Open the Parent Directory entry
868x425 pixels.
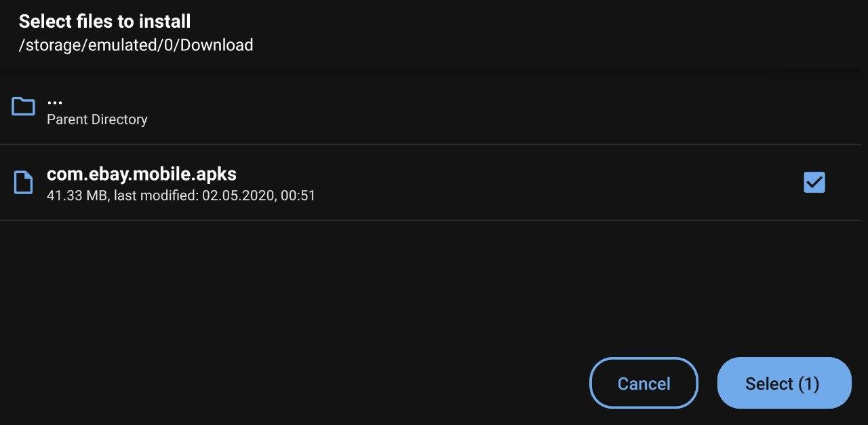coord(97,119)
